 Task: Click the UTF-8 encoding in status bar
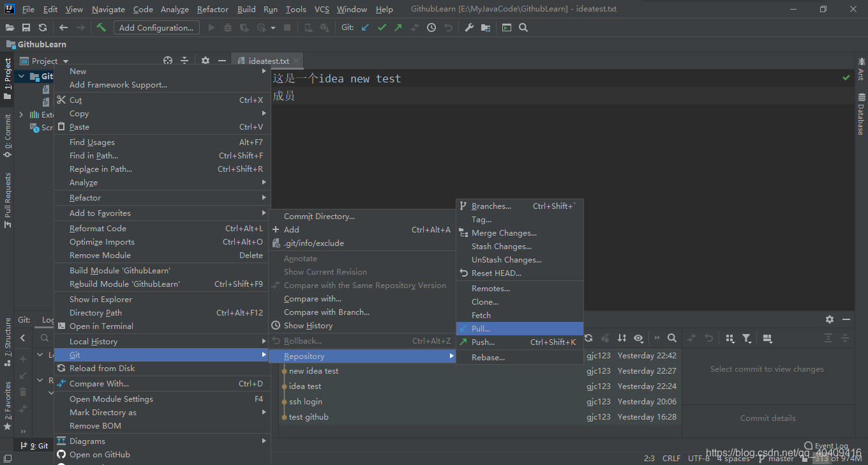coord(699,459)
